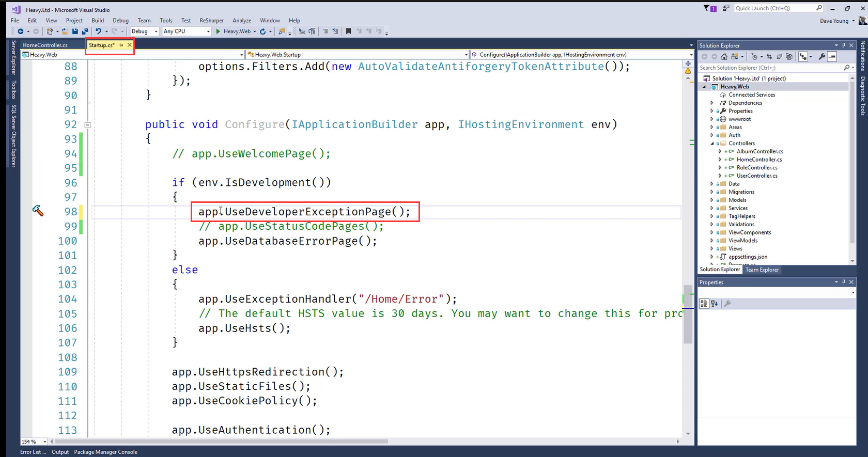
Task: Open the Package Manager Console tab
Action: coord(105,452)
